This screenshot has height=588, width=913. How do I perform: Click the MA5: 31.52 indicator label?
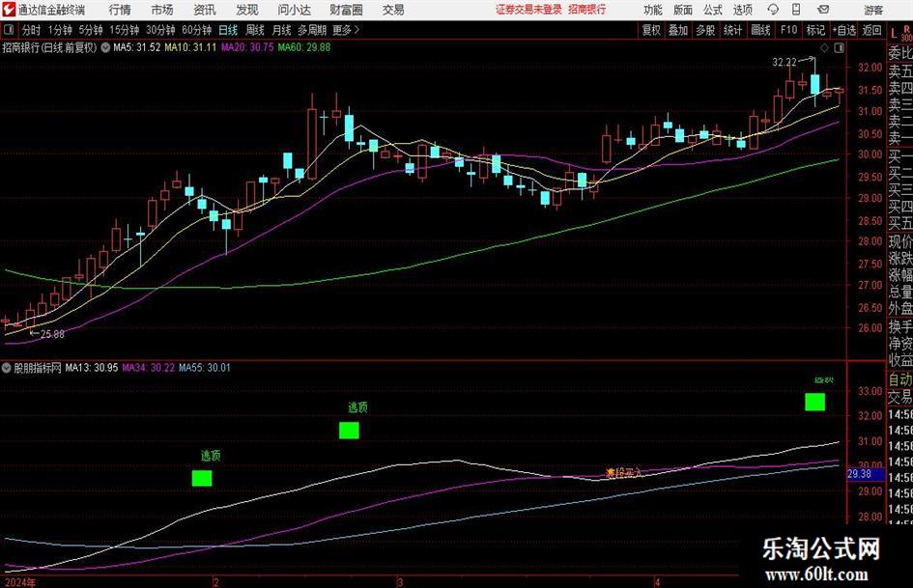(136, 47)
